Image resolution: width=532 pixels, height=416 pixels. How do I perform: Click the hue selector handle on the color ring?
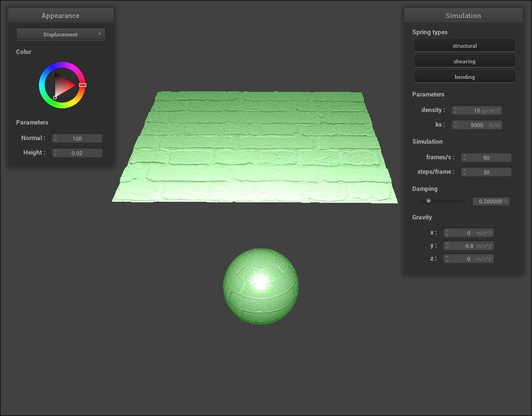[x=82, y=85]
